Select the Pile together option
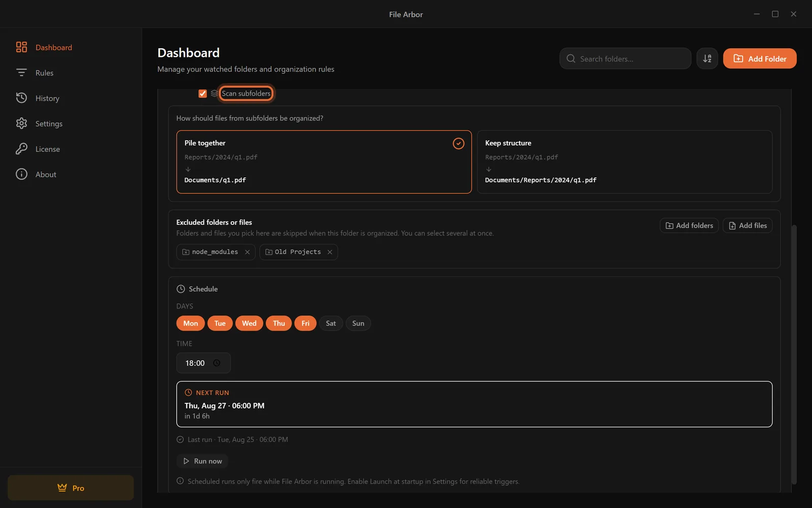 coord(324,162)
